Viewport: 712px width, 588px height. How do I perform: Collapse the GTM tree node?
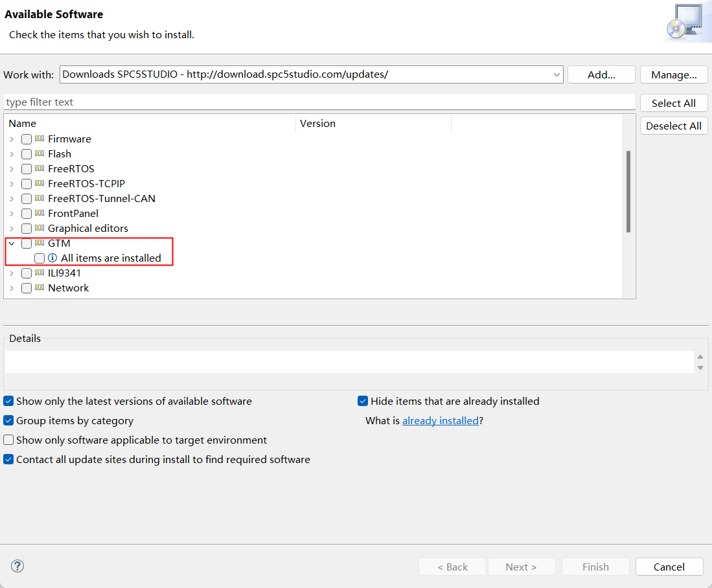coord(12,243)
